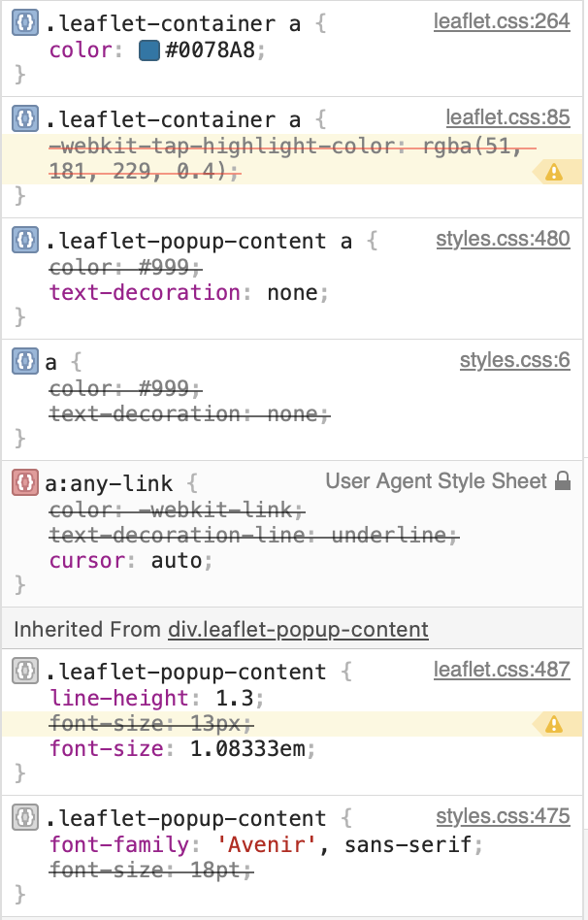Image resolution: width=588 pixels, height=920 pixels.
Task: Edit the text-decoration none value in .leaflet-popup-content a
Action: pyautogui.click(x=291, y=293)
